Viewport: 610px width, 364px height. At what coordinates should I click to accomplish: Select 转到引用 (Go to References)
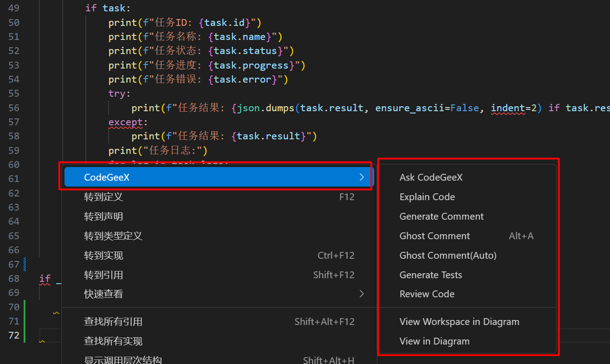pyautogui.click(x=103, y=274)
